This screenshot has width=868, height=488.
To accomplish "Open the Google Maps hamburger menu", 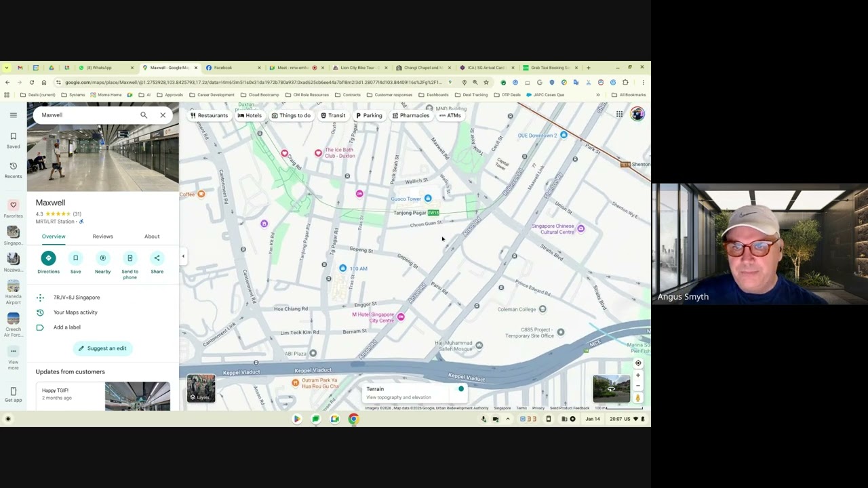I will pyautogui.click(x=13, y=115).
